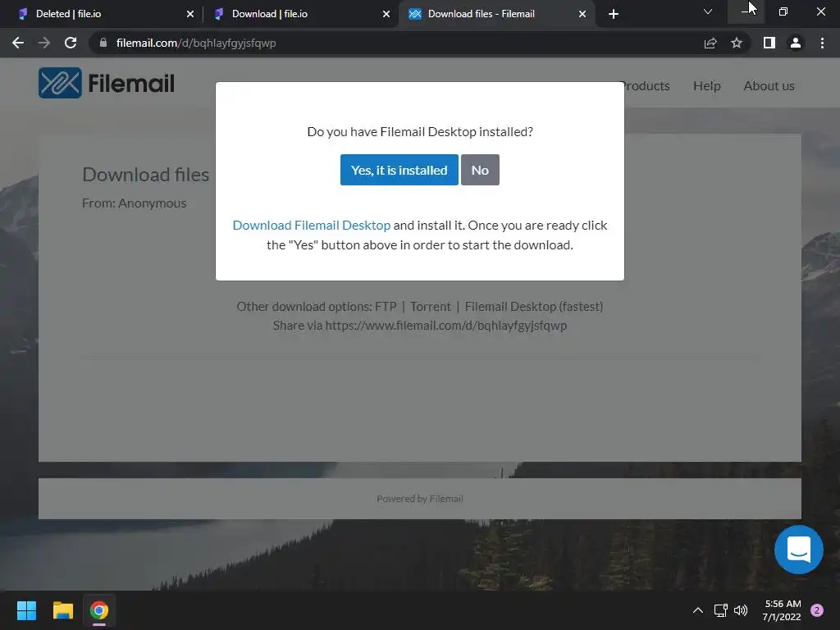
Task: Click the address bar URL
Action: click(196, 43)
